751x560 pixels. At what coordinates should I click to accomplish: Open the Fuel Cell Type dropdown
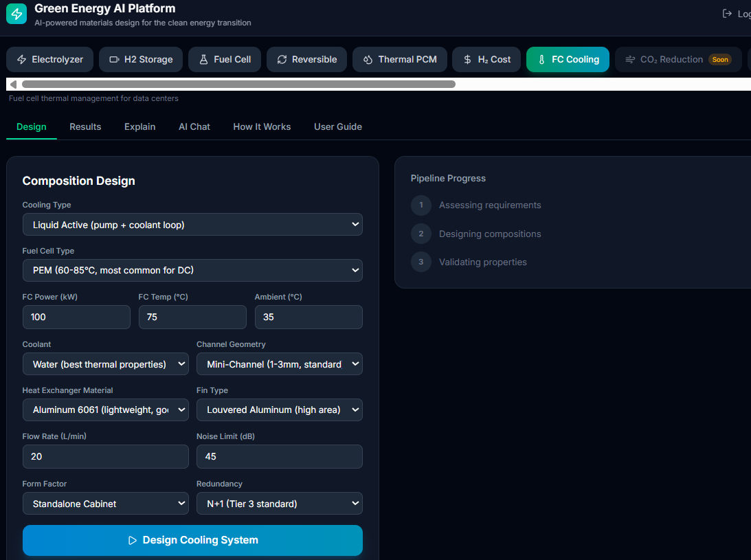pyautogui.click(x=192, y=270)
